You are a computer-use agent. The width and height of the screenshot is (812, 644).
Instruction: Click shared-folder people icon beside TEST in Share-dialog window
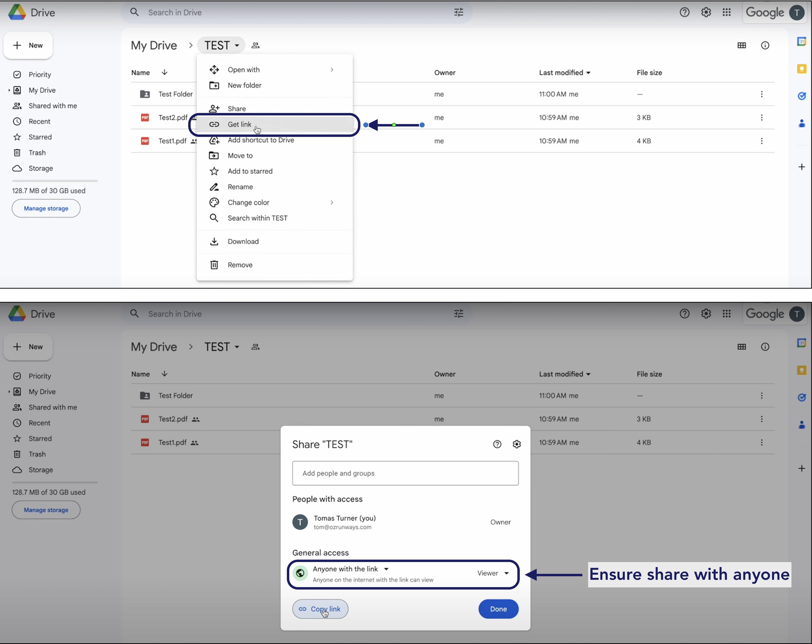point(255,347)
